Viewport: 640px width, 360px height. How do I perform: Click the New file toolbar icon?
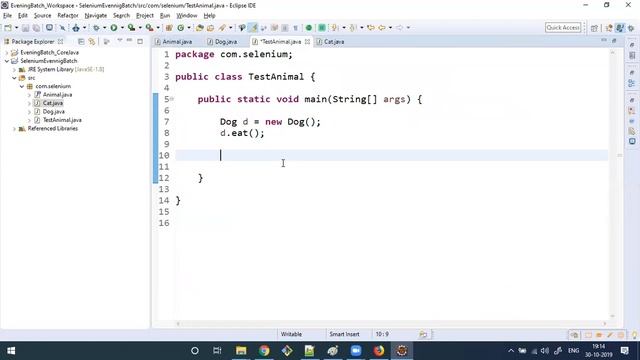pyautogui.click(x=8, y=28)
